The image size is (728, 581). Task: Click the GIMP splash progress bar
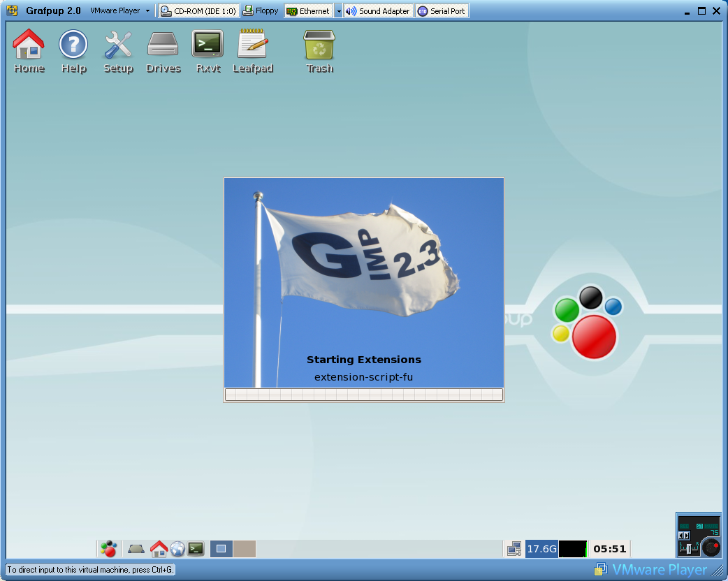click(363, 395)
